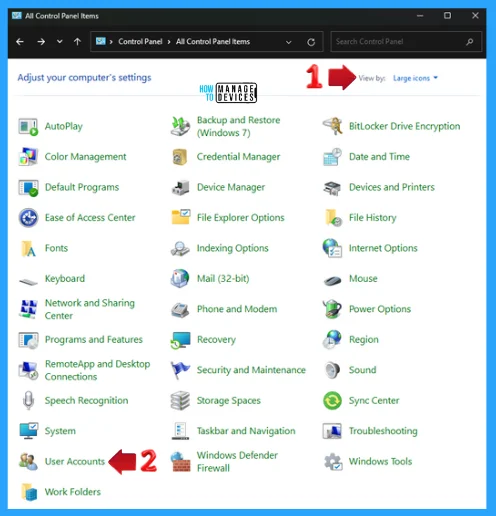The width and height of the screenshot is (496, 516).
Task: Click the Sync Center green icon
Action: (332, 400)
